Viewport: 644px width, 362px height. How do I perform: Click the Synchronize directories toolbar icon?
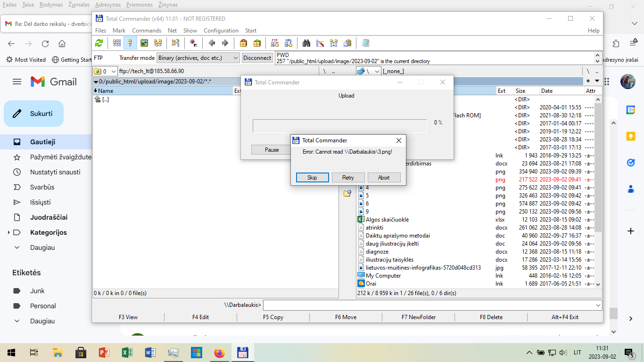(334, 43)
